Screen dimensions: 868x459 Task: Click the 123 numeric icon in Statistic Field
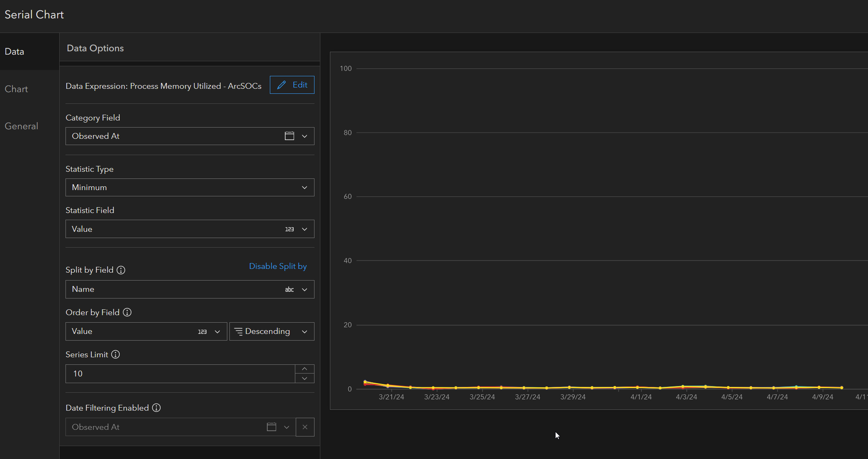[290, 229]
